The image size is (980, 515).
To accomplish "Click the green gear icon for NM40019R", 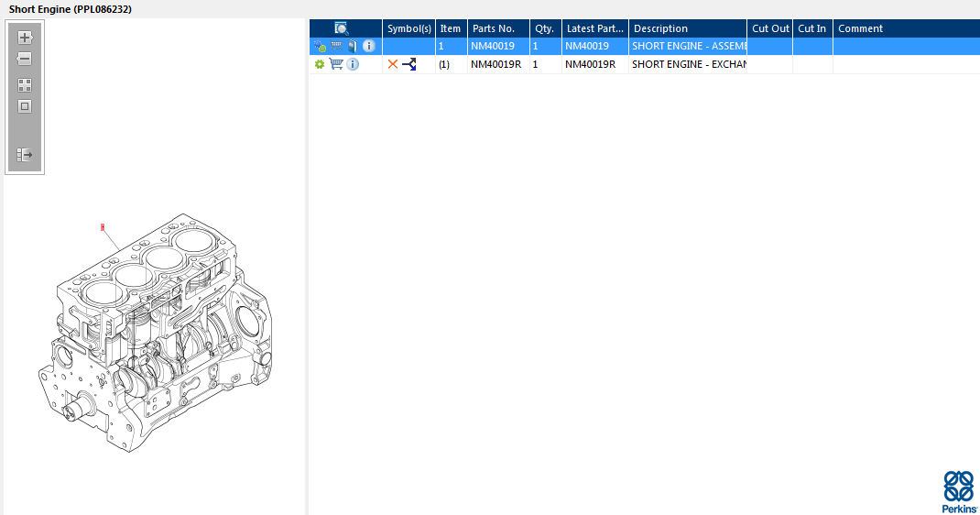I will [320, 64].
